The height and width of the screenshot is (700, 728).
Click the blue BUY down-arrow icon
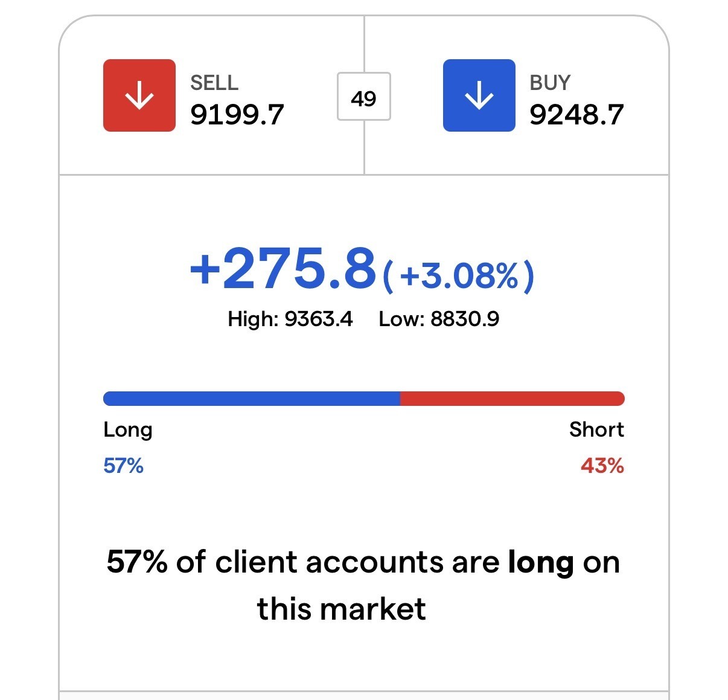[479, 95]
